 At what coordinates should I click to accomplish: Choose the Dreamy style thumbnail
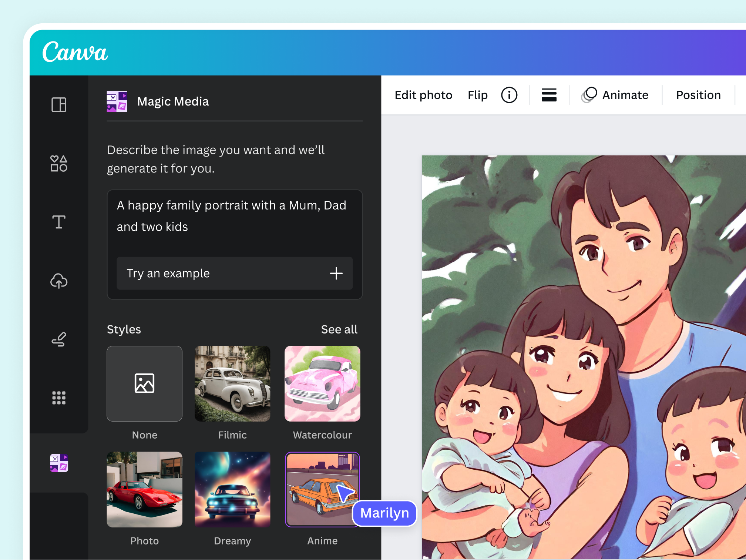coord(232,490)
